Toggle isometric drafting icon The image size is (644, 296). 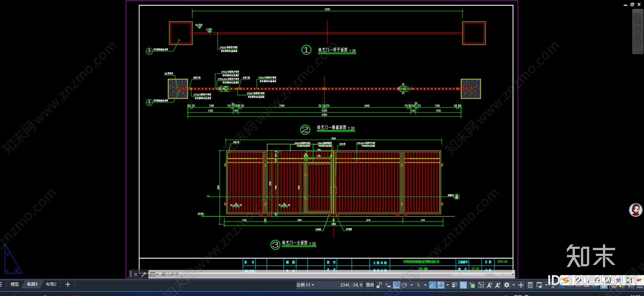tap(418, 285)
